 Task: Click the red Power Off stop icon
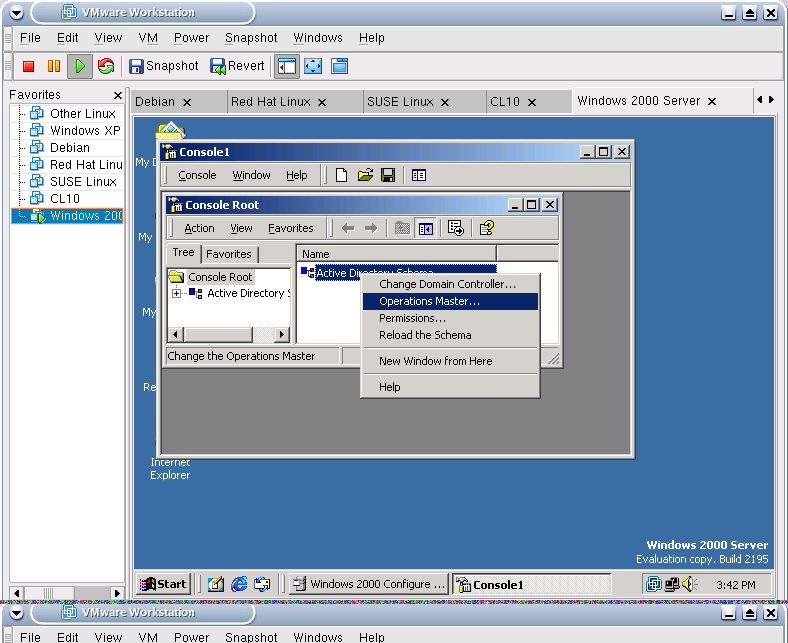[x=28, y=66]
